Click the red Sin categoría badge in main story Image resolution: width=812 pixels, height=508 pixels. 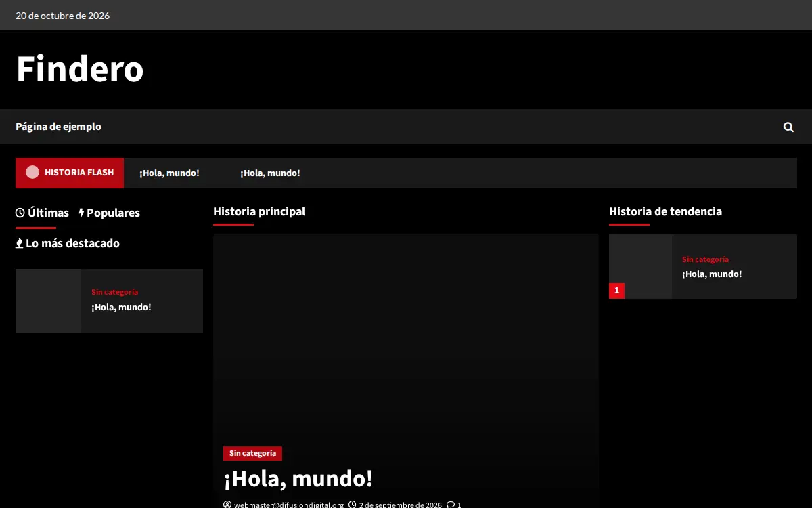click(252, 453)
